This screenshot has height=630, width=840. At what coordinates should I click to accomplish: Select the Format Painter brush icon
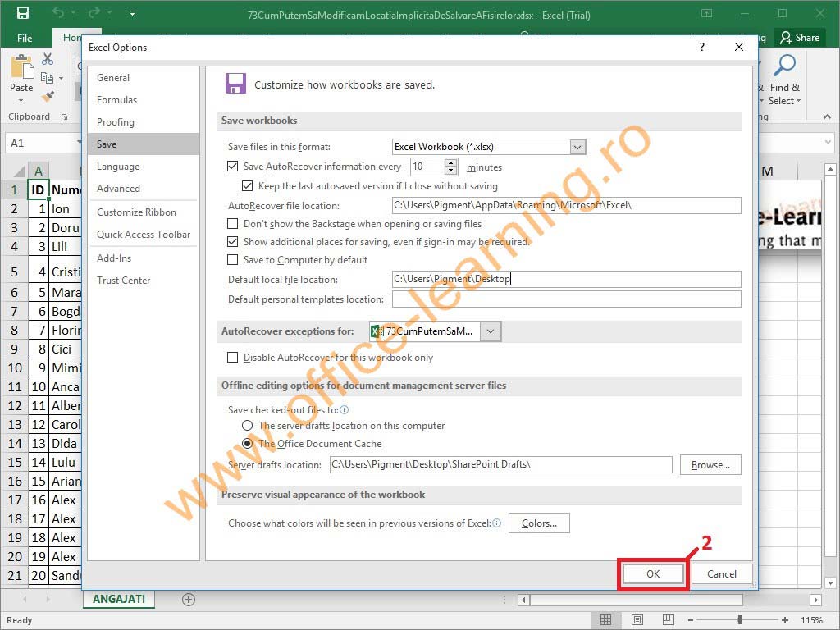(x=48, y=97)
